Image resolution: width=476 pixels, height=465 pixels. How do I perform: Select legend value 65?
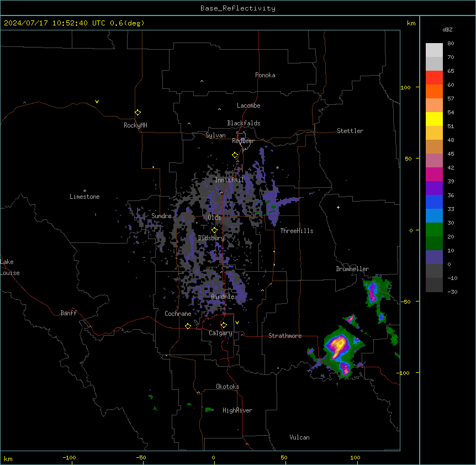tap(451, 71)
